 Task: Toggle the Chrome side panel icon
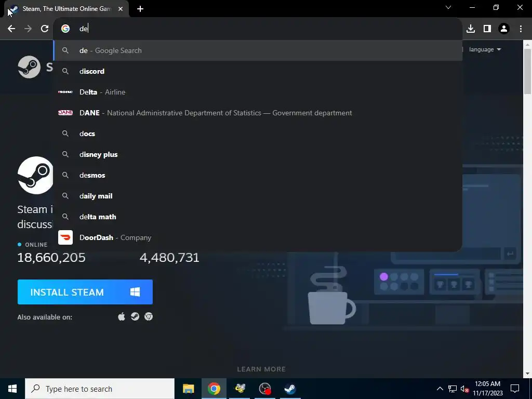point(487,29)
